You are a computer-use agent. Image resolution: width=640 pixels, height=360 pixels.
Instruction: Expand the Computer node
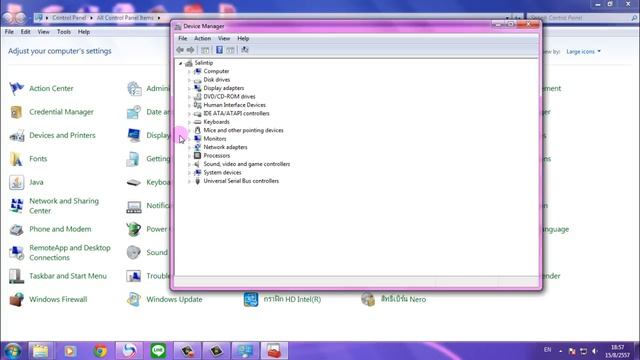pyautogui.click(x=189, y=71)
